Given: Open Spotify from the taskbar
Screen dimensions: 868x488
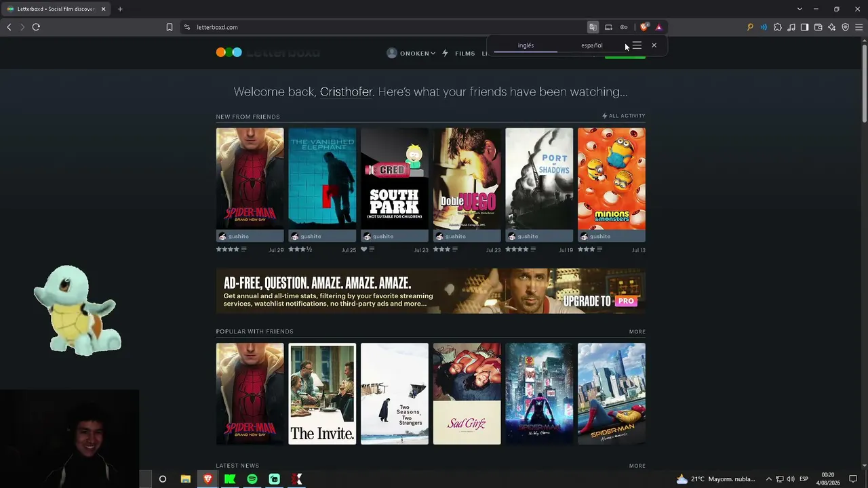Looking at the screenshot, I should click(x=252, y=479).
